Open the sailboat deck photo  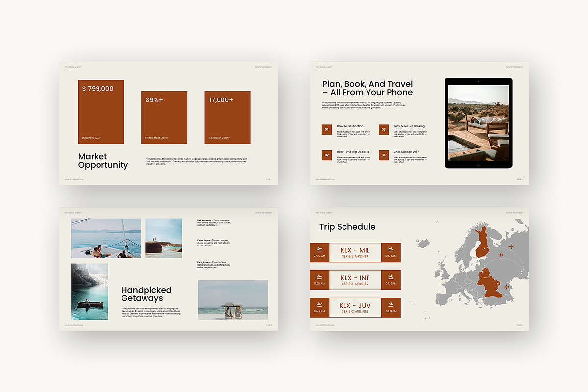click(x=106, y=238)
